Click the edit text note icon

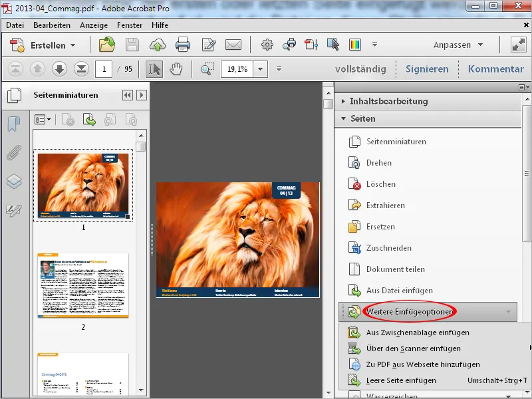click(x=208, y=45)
